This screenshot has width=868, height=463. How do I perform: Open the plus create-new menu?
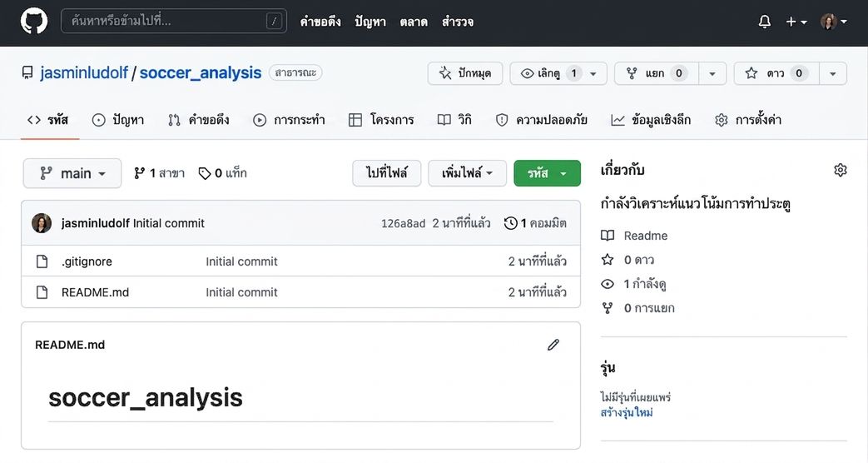click(x=796, y=22)
